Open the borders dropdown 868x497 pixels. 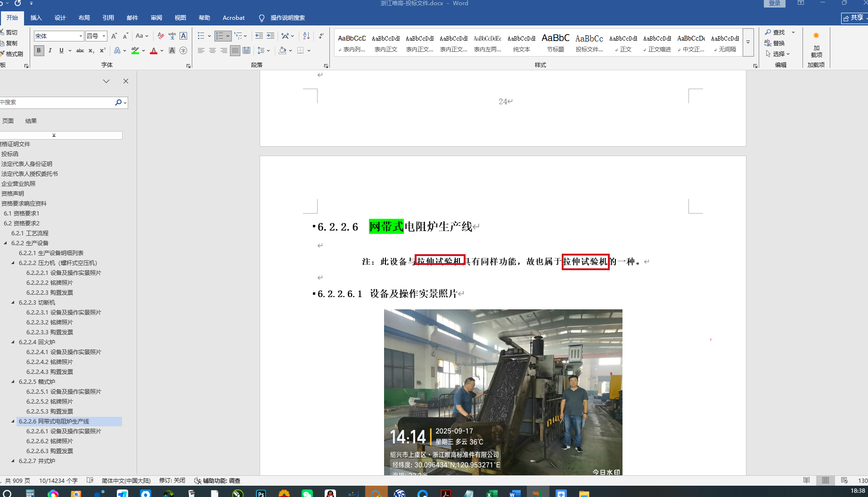point(309,50)
